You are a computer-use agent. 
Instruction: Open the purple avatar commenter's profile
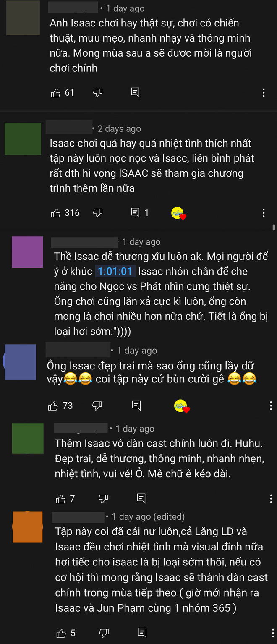[27, 252]
